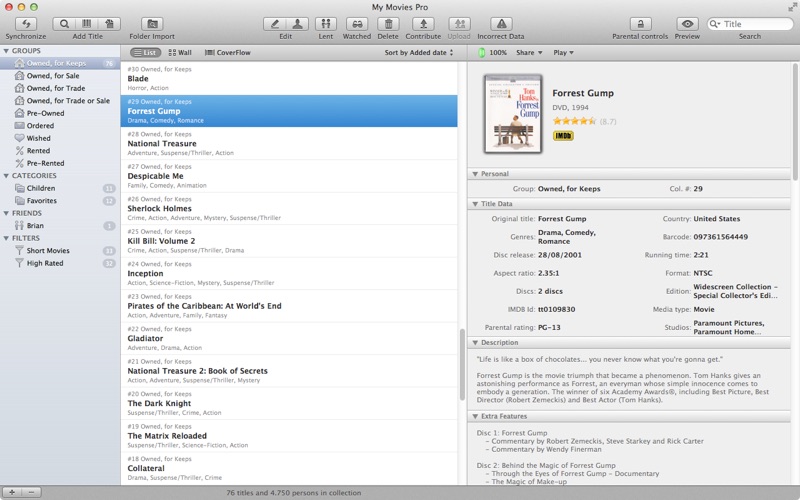
Task: Select the High Rated filter
Action: (45, 263)
